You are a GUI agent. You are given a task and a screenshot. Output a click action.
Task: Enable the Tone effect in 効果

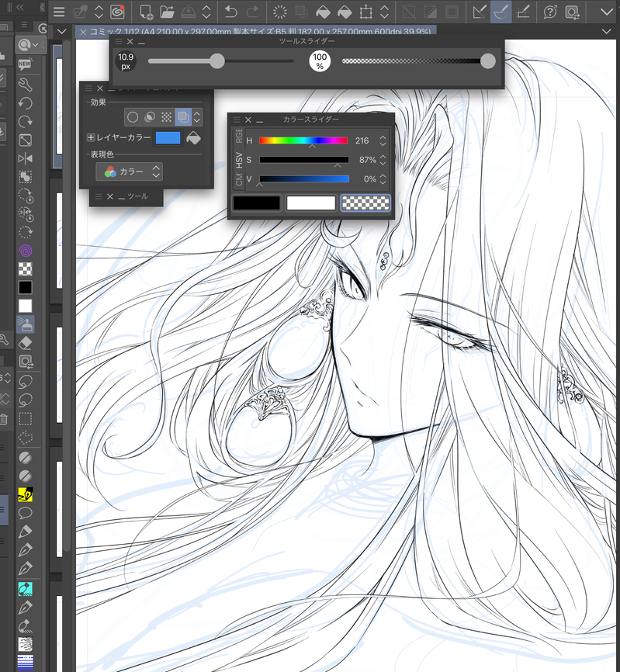[x=166, y=117]
